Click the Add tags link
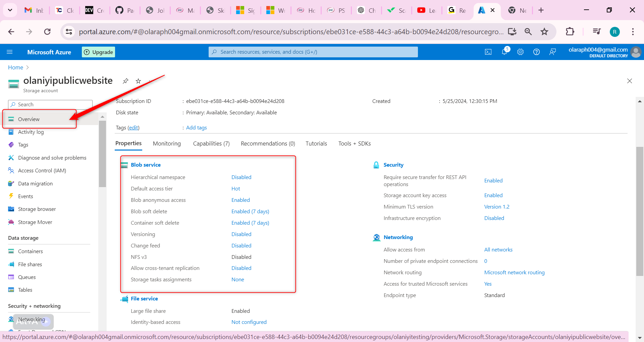This screenshot has width=644, height=342. click(x=196, y=128)
